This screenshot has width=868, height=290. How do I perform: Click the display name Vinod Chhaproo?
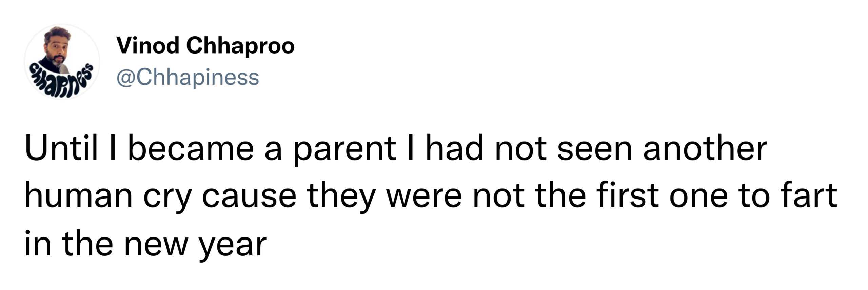[x=206, y=45]
